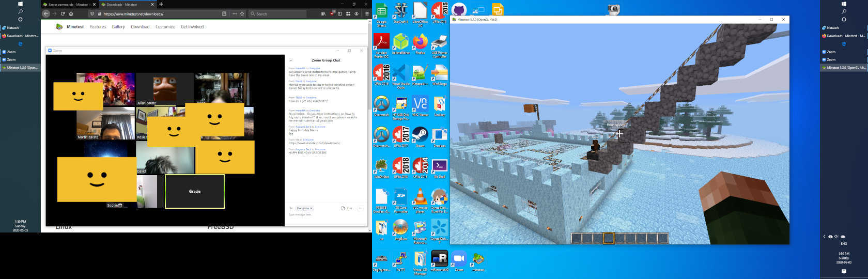
Task: Open the VNC Viewer desktop icon
Action: (x=420, y=106)
